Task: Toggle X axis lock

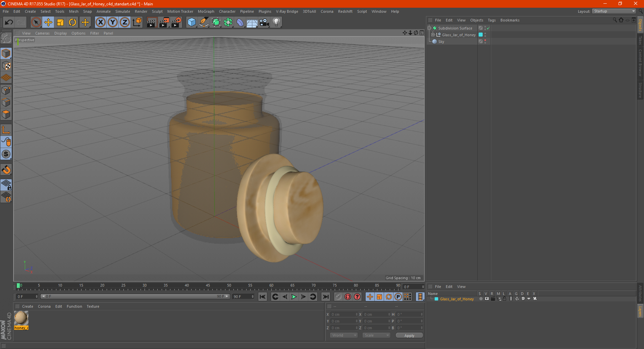Action: pos(100,22)
